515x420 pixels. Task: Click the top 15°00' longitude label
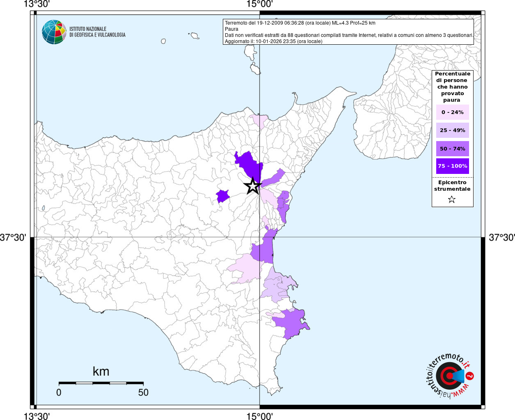(259, 4)
